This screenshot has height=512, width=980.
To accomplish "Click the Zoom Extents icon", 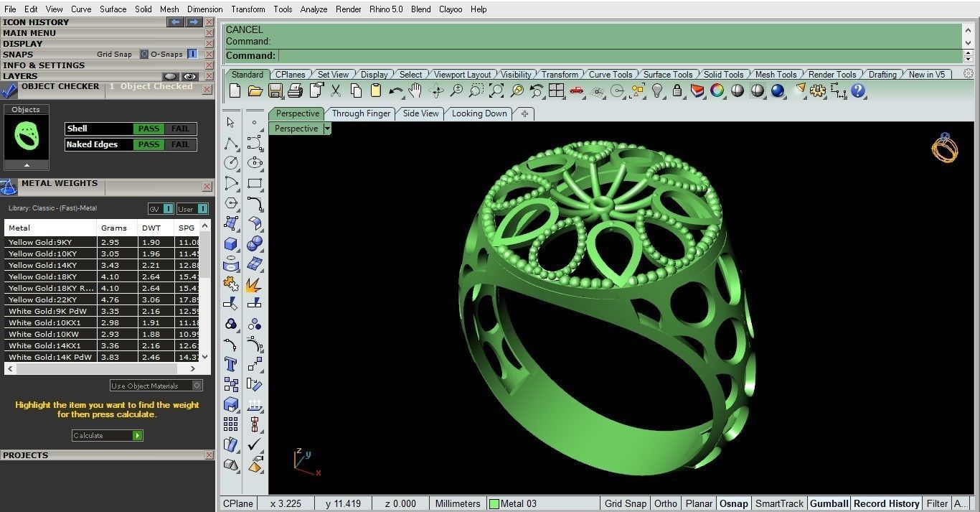I will coord(496,91).
